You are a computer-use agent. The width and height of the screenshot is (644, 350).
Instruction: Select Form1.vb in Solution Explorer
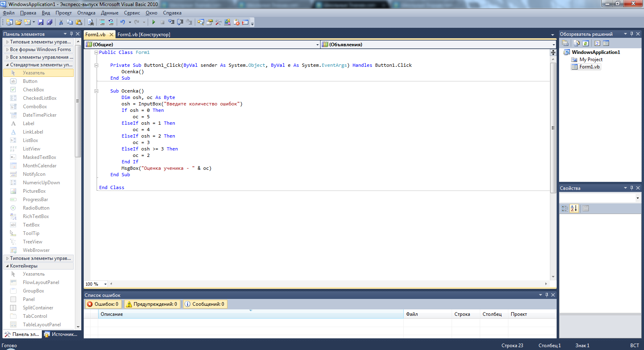pyautogui.click(x=589, y=67)
